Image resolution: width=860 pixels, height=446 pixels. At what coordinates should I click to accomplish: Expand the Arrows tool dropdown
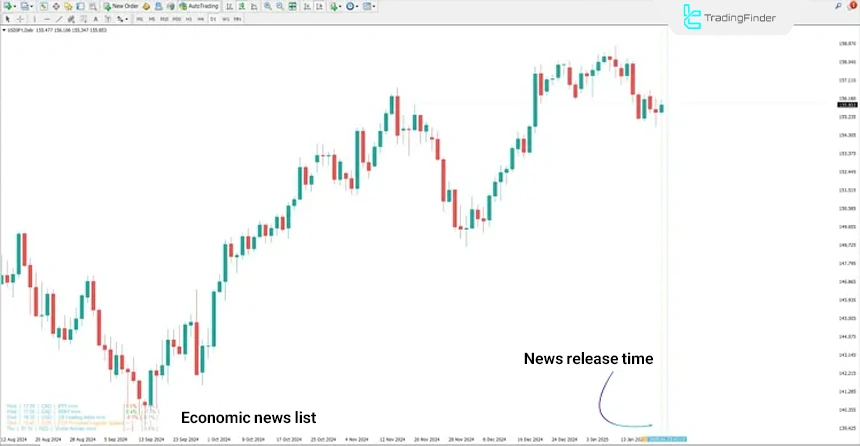[x=127, y=19]
